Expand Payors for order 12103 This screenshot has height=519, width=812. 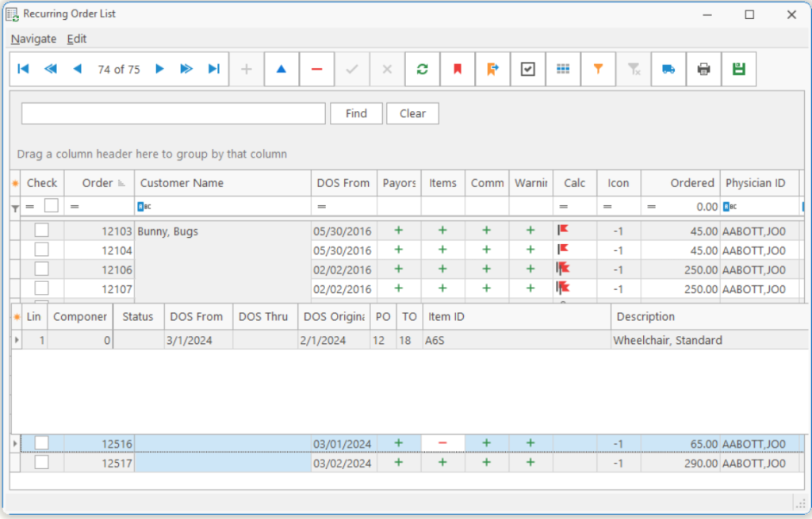point(398,231)
